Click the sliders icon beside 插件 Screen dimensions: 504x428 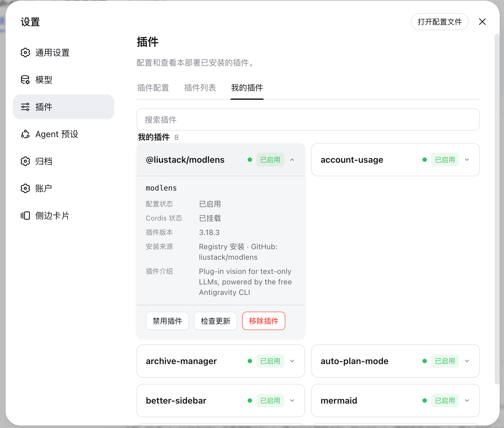25,107
